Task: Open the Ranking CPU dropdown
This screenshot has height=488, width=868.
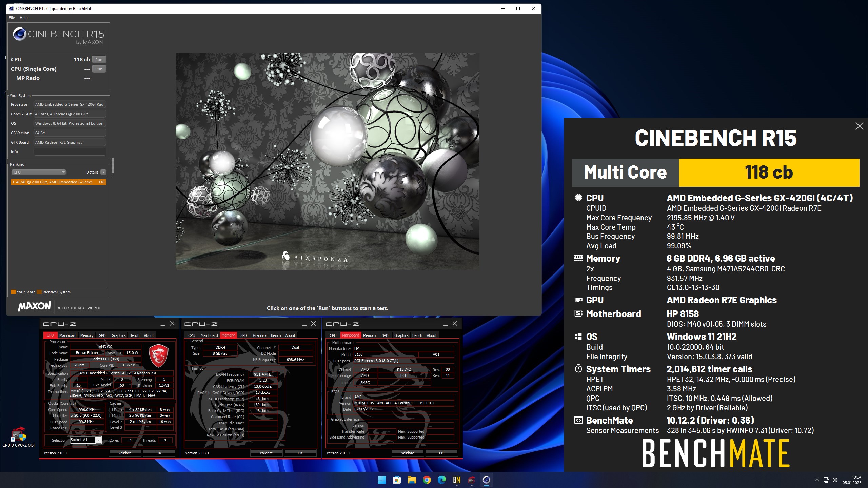Action: pos(39,172)
